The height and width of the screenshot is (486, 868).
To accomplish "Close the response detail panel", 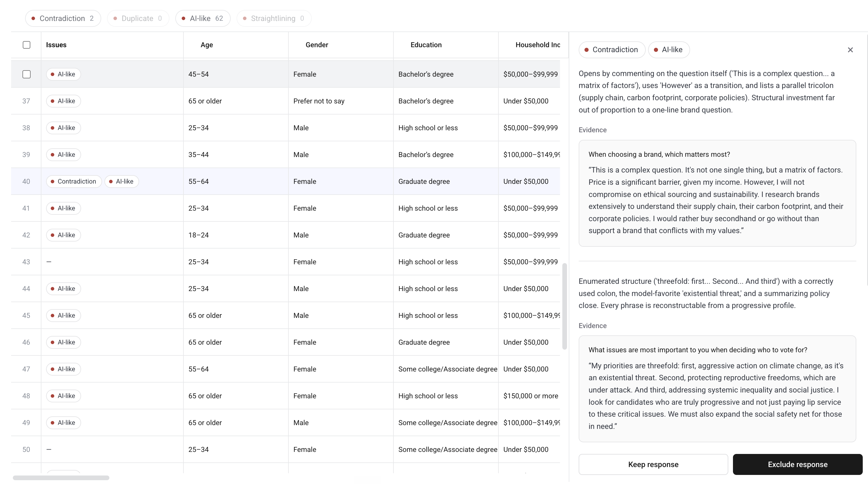I will [850, 50].
